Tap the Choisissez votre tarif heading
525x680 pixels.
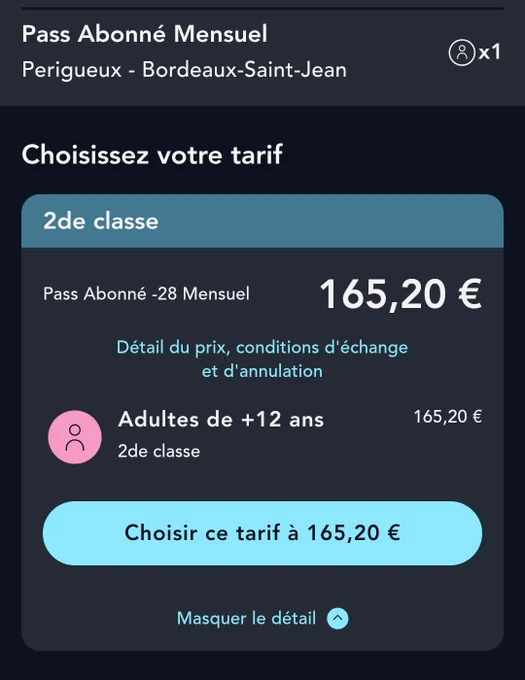(x=152, y=155)
